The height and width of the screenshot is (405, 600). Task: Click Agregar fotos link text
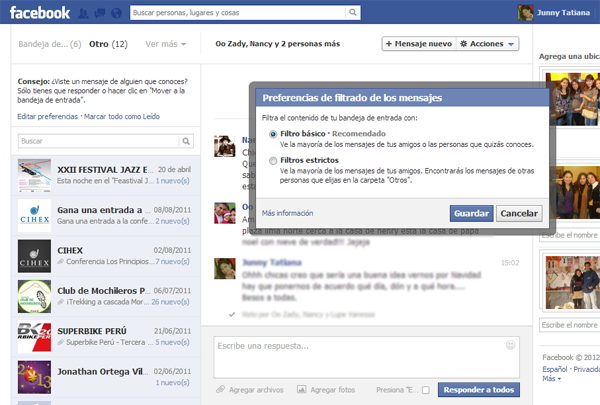point(333,390)
